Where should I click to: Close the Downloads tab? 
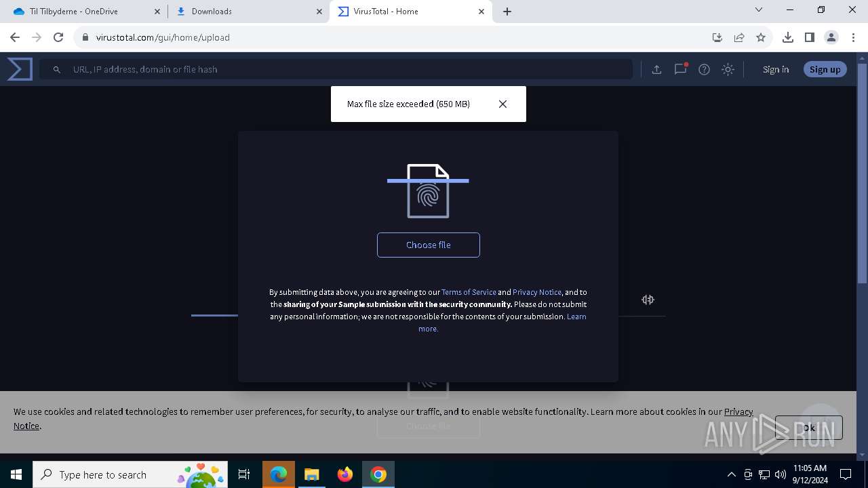click(x=319, y=12)
